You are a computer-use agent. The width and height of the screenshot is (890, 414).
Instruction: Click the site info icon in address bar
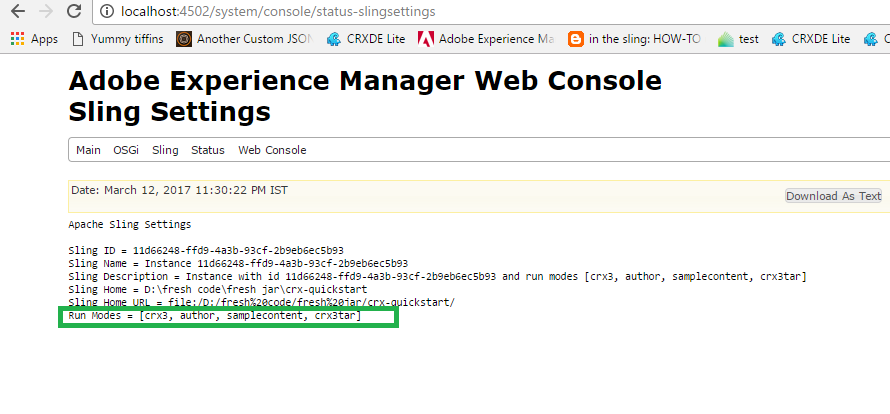point(106,11)
